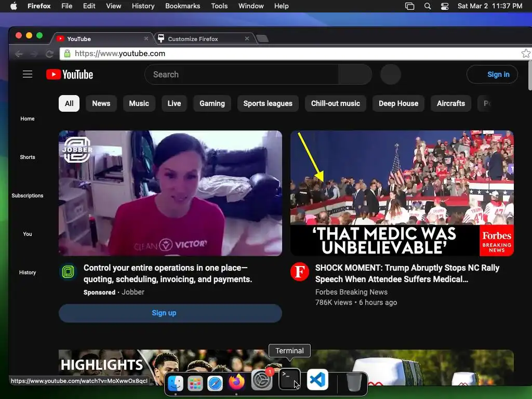Click the Forbes Breaking News channel name
This screenshot has width=532, height=399.
coord(351,292)
